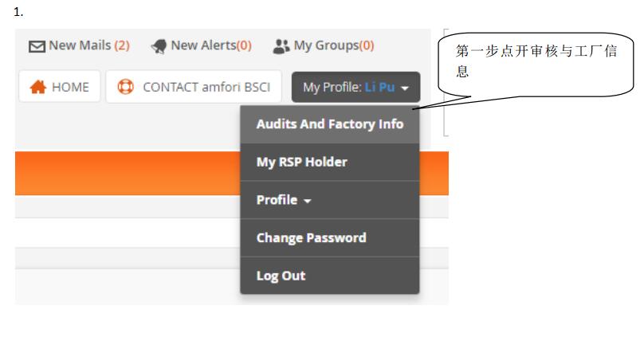
Task: Choose Change Password from menu
Action: pyautogui.click(x=330, y=238)
